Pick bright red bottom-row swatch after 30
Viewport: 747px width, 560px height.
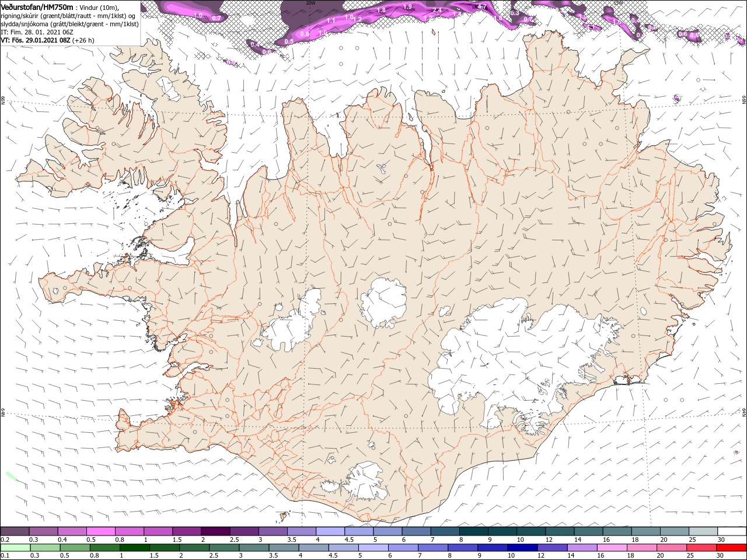tap(732, 548)
